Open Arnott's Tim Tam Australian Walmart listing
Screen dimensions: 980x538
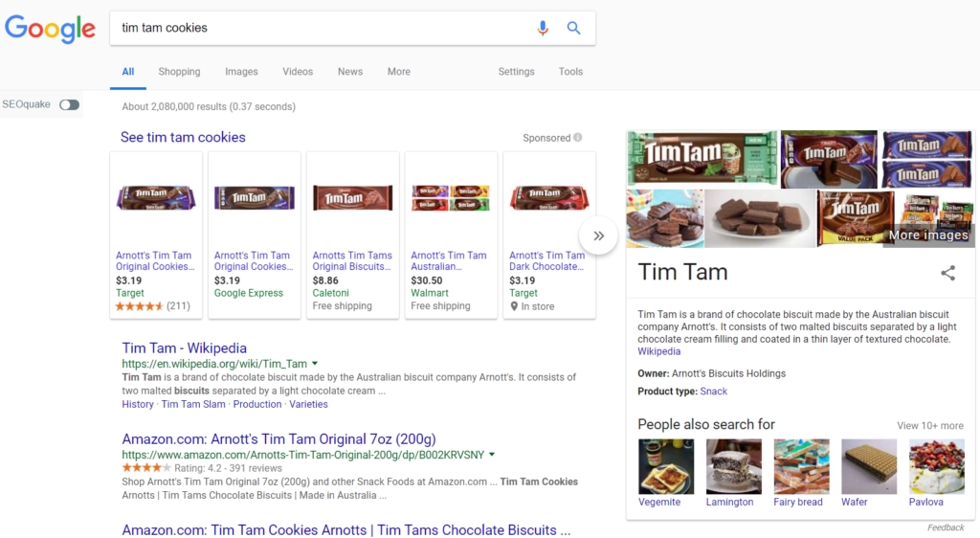tap(448, 260)
